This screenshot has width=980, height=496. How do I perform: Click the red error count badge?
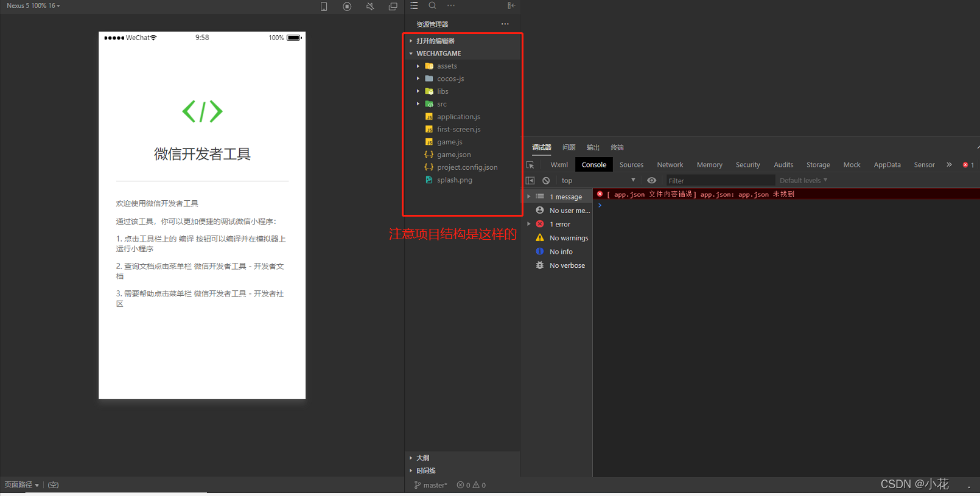tap(968, 165)
